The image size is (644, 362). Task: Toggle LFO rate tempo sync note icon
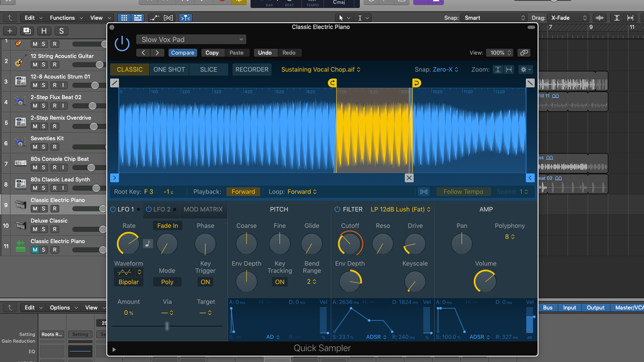point(148,244)
